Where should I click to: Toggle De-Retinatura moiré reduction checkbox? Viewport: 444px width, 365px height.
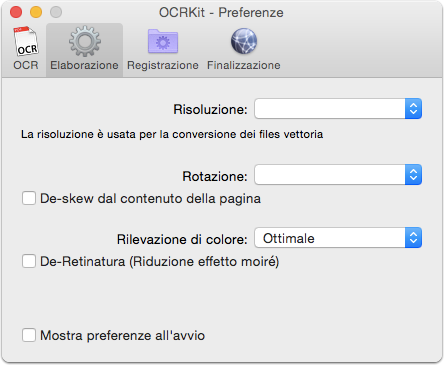pos(29,261)
